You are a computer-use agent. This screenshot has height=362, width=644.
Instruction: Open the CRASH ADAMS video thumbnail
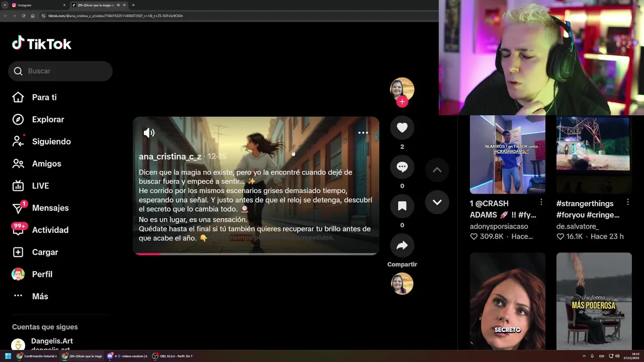pos(507,154)
